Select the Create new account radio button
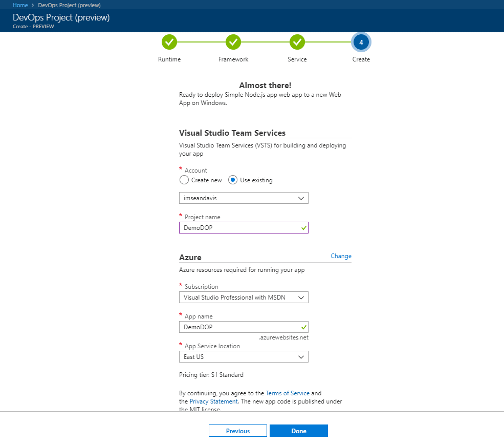504x446 pixels. (x=184, y=180)
